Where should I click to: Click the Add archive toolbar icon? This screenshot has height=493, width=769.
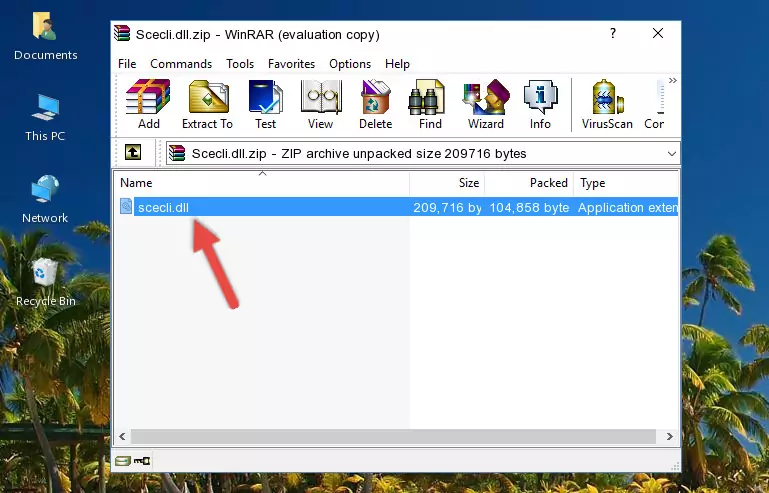(148, 104)
